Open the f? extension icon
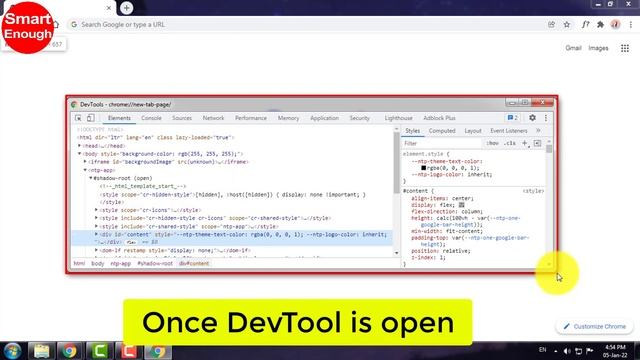The height and width of the screenshot is (360, 640). coord(585,24)
